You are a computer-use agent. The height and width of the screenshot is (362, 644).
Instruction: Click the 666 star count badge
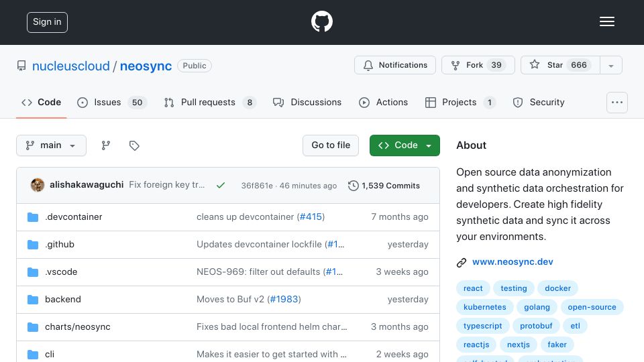coord(579,65)
